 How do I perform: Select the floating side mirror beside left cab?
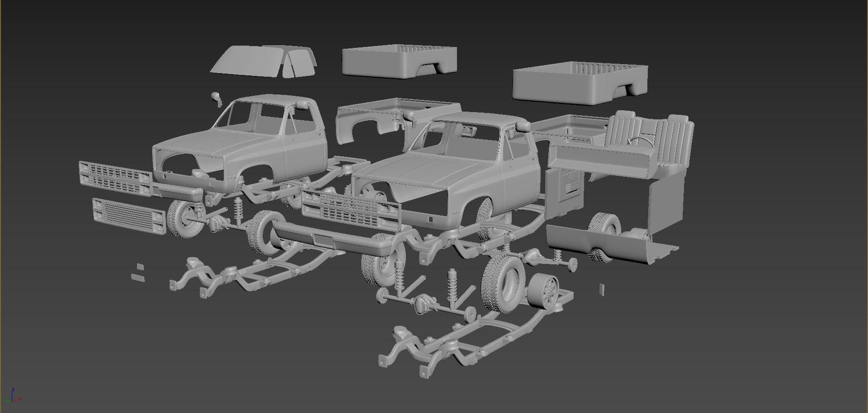(x=217, y=99)
